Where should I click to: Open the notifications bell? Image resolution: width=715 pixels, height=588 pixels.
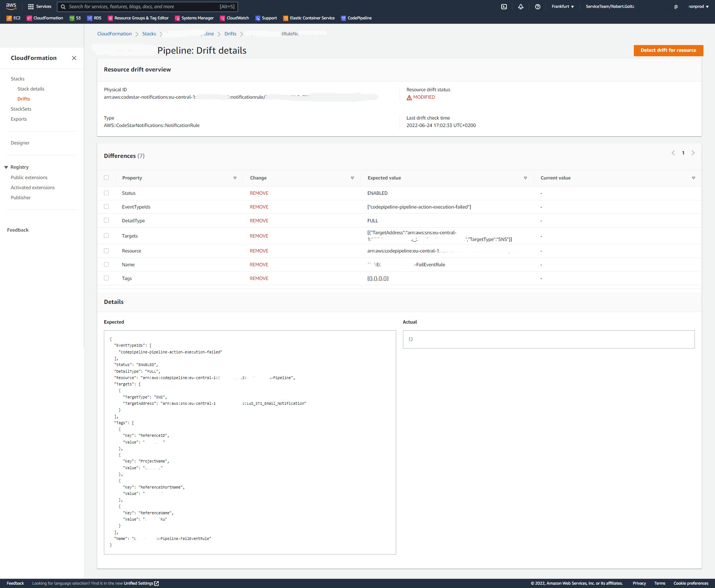521,6
